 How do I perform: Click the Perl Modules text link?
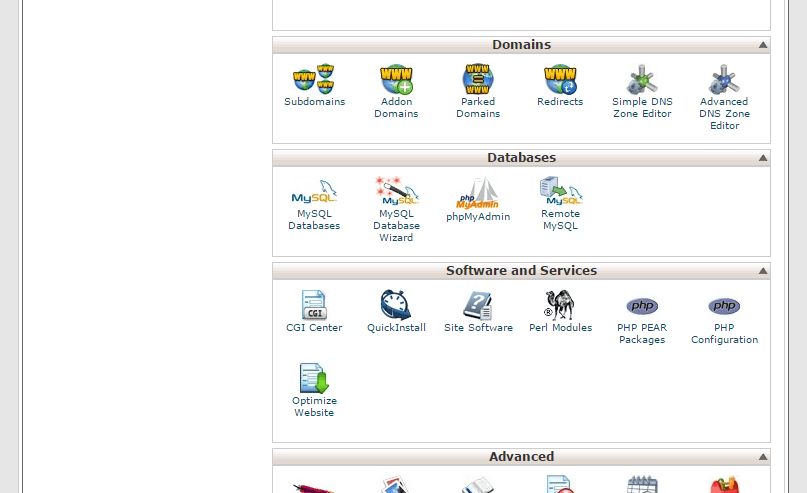click(560, 328)
